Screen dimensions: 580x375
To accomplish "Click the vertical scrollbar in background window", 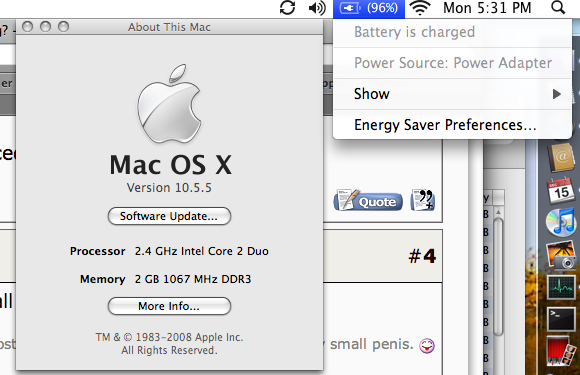I will 498,277.
